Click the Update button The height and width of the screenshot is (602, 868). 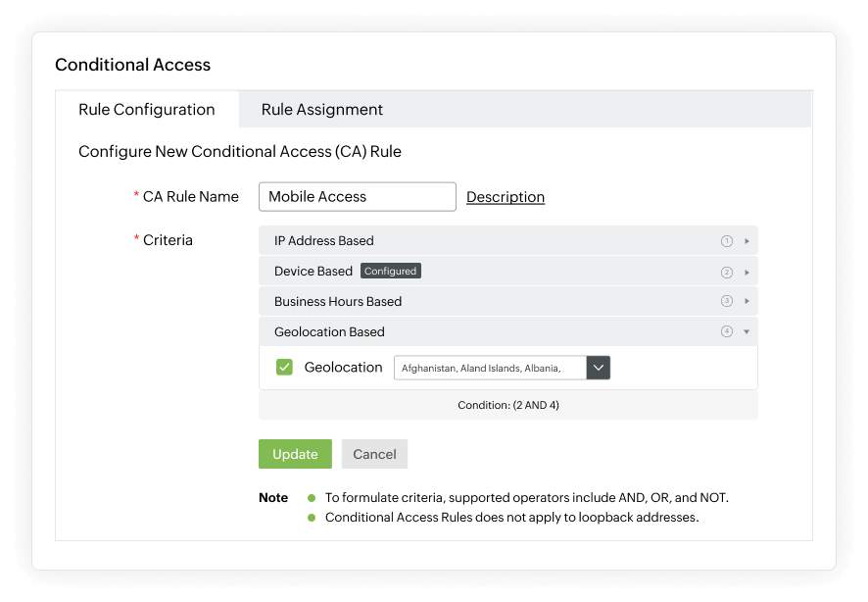[x=295, y=454]
